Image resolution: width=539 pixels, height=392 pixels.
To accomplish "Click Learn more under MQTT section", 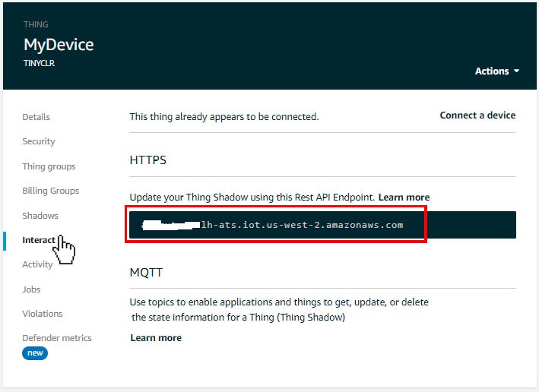I will tap(156, 338).
